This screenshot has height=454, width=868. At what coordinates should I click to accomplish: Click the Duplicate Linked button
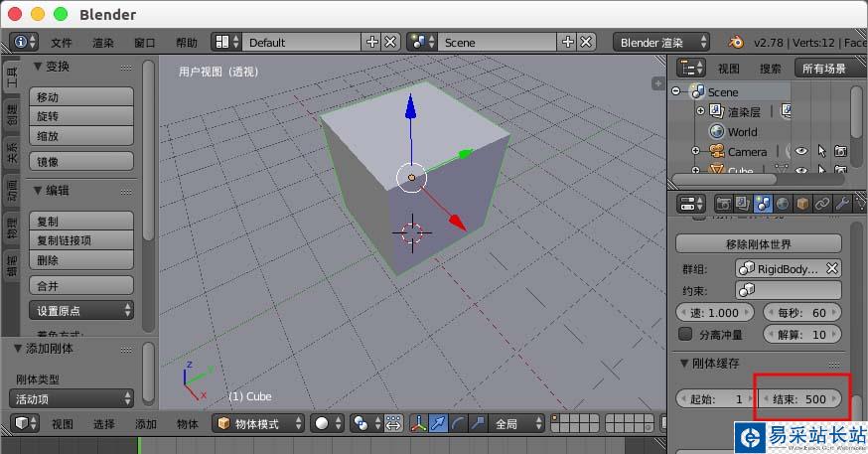(81, 240)
